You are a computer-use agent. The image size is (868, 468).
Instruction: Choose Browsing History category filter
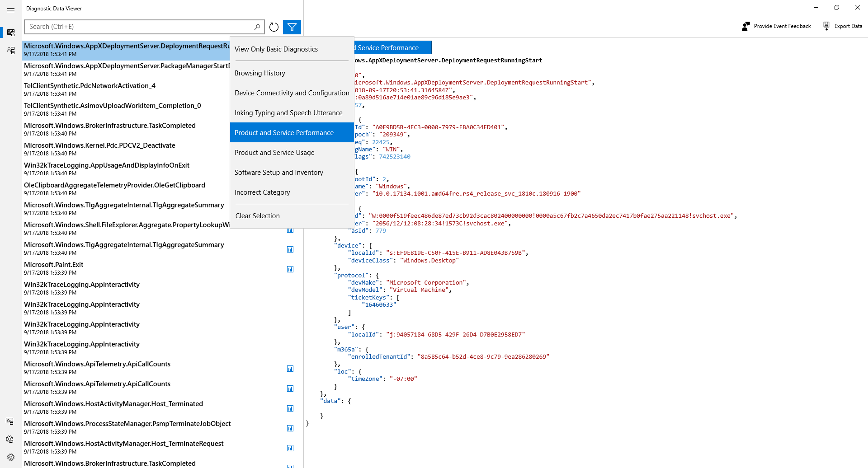[x=259, y=73]
